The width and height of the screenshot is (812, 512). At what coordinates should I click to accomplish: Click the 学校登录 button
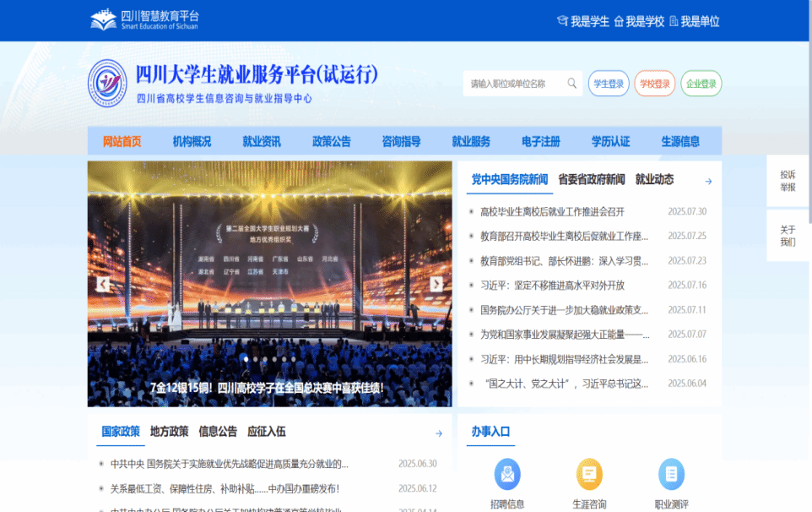click(654, 84)
